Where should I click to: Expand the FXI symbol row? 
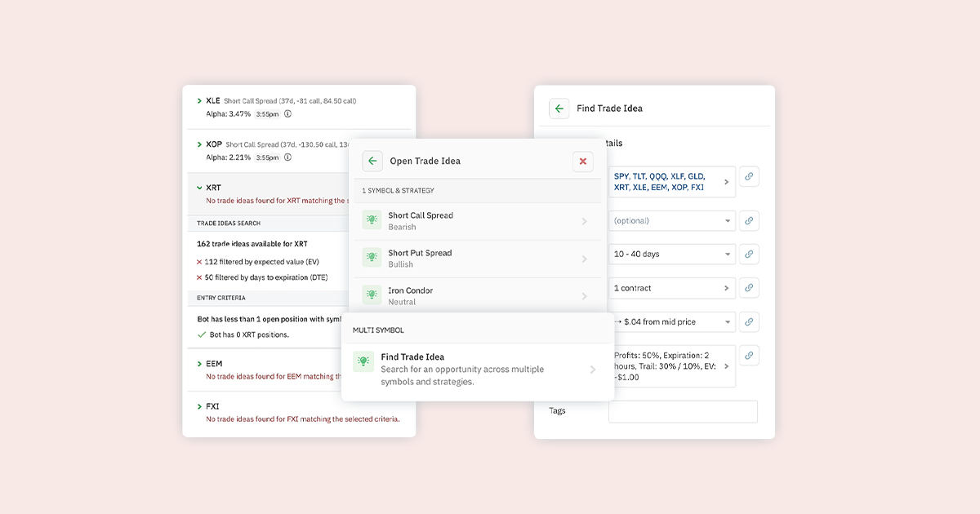pyautogui.click(x=200, y=406)
